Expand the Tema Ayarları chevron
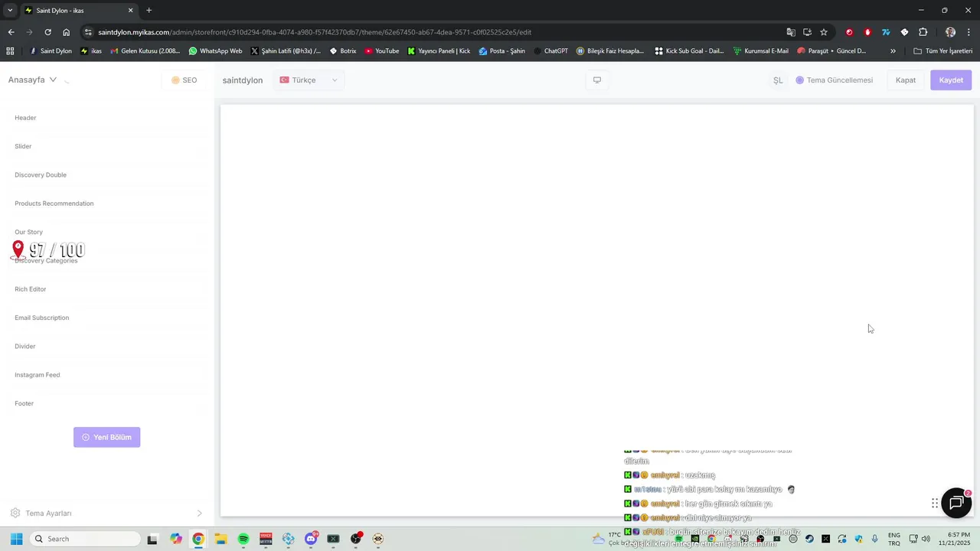 200,514
